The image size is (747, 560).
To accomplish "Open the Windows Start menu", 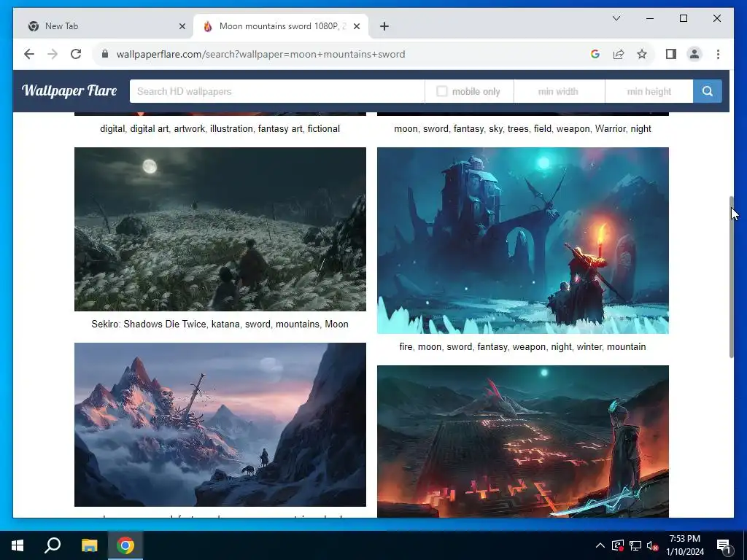I will click(x=18, y=545).
